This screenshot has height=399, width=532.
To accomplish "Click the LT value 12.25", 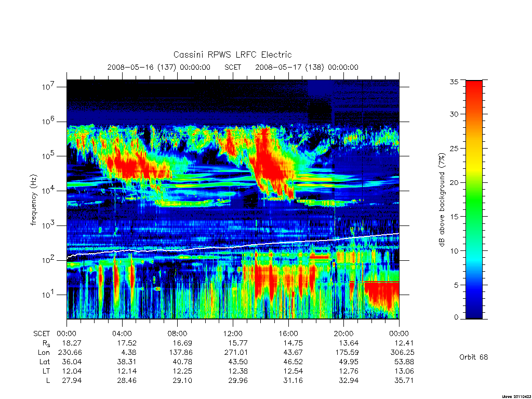I will tap(182, 371).
